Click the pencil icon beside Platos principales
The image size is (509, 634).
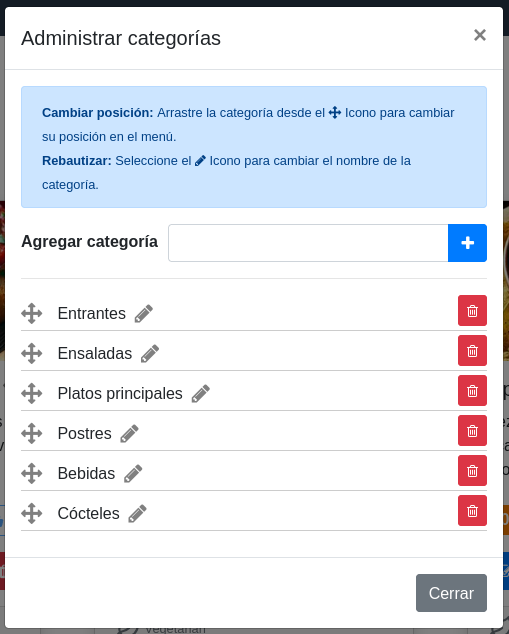pyautogui.click(x=201, y=394)
